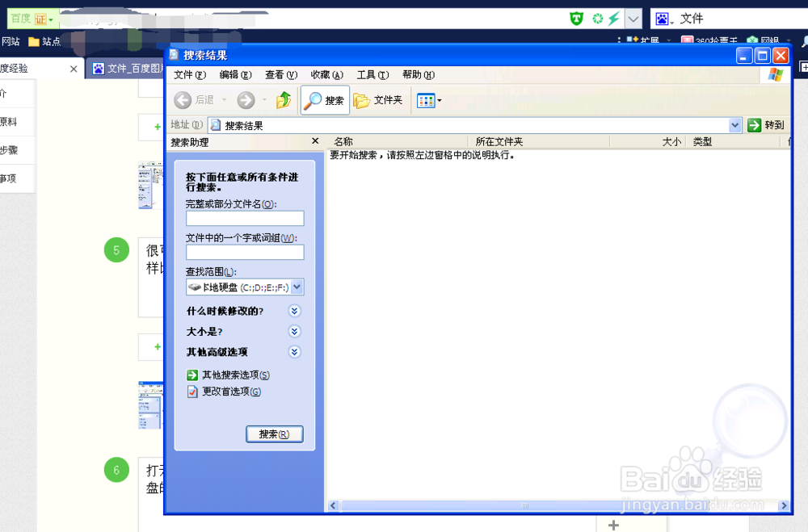Maximize the 搜索结果 window

click(762, 55)
